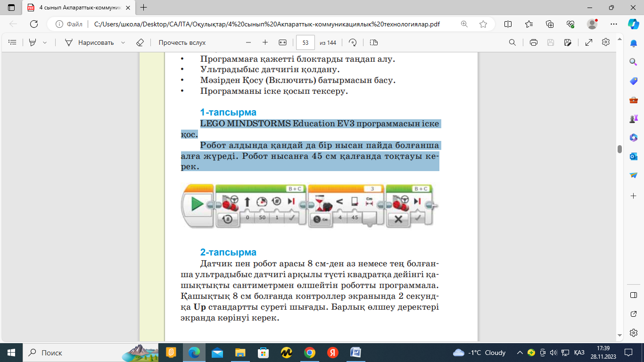
Task: Open a new browser tab
Action: point(144,8)
